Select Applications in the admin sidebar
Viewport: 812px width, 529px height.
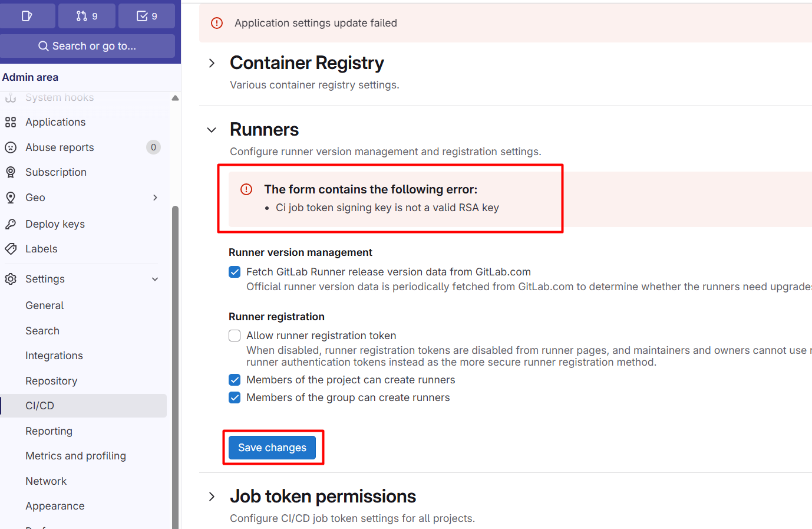[x=55, y=122]
